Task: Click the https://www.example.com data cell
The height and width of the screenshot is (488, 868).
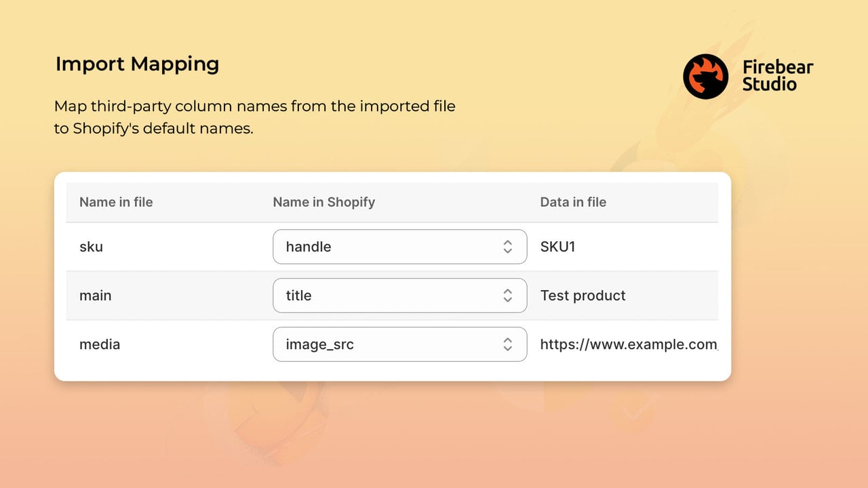Action: pos(629,344)
